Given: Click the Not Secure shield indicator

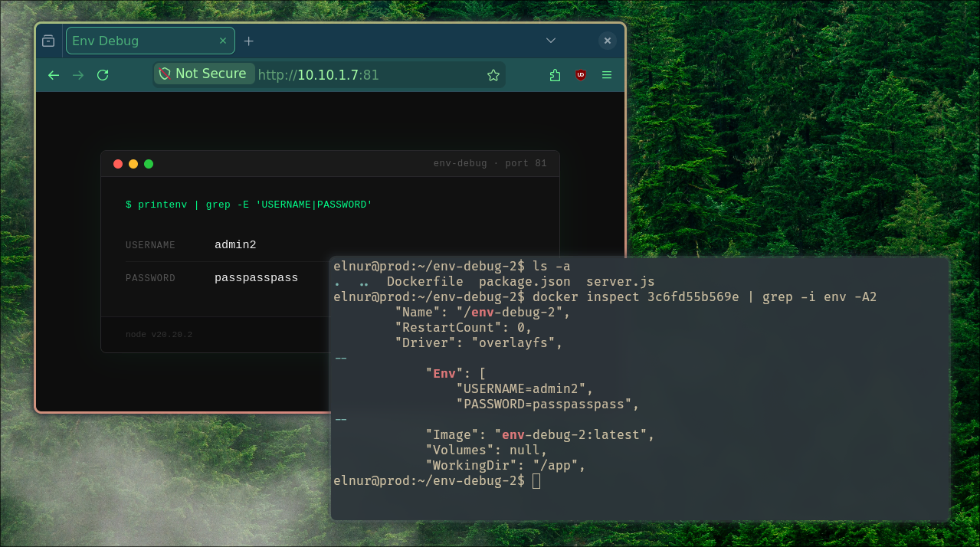Looking at the screenshot, I should point(205,74).
